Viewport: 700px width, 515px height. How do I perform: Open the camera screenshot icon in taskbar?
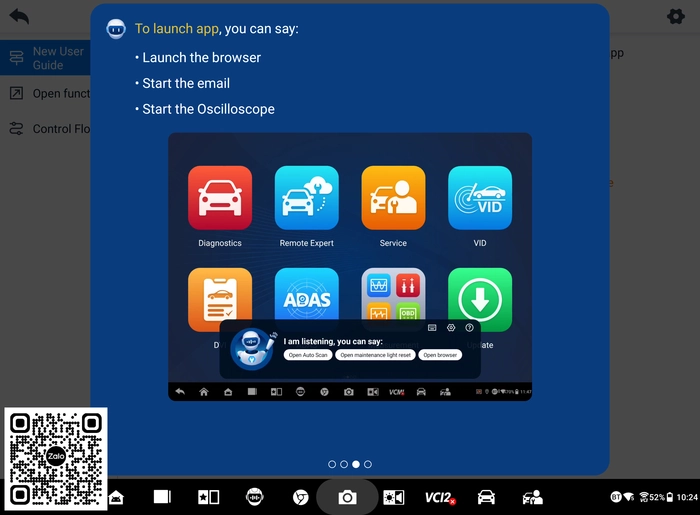click(347, 497)
